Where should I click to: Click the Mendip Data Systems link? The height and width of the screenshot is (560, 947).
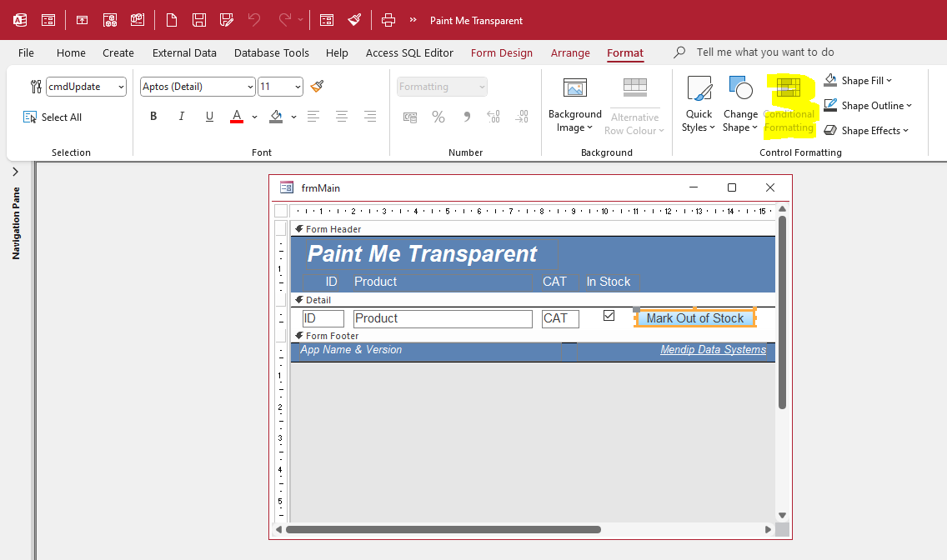pos(713,350)
